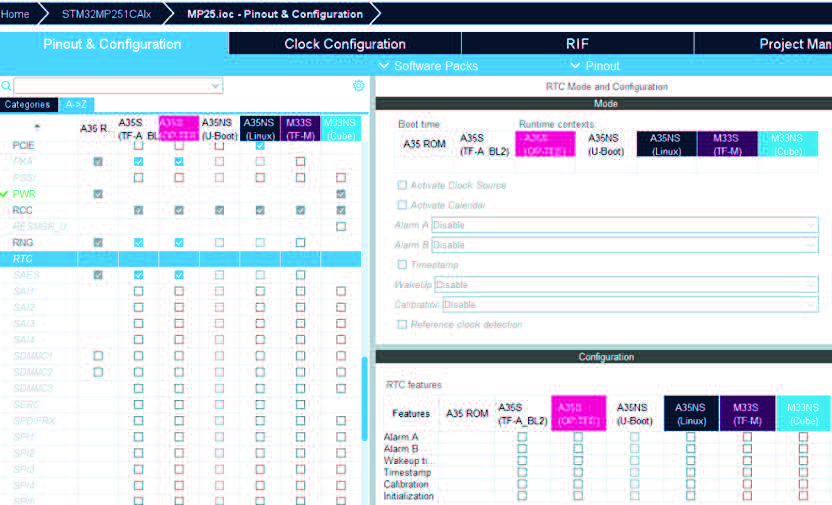Image resolution: width=832 pixels, height=505 pixels.
Task: Click the green check beside PWR
Action: tap(4, 194)
